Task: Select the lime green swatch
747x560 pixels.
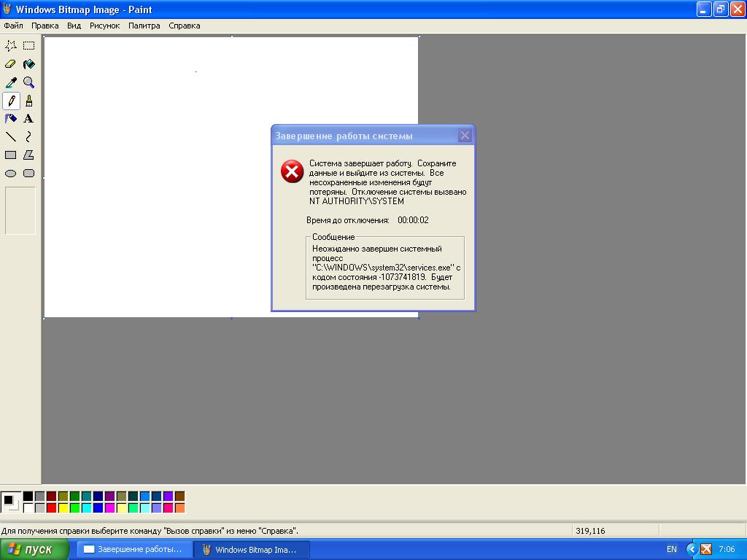Action: pos(75,508)
